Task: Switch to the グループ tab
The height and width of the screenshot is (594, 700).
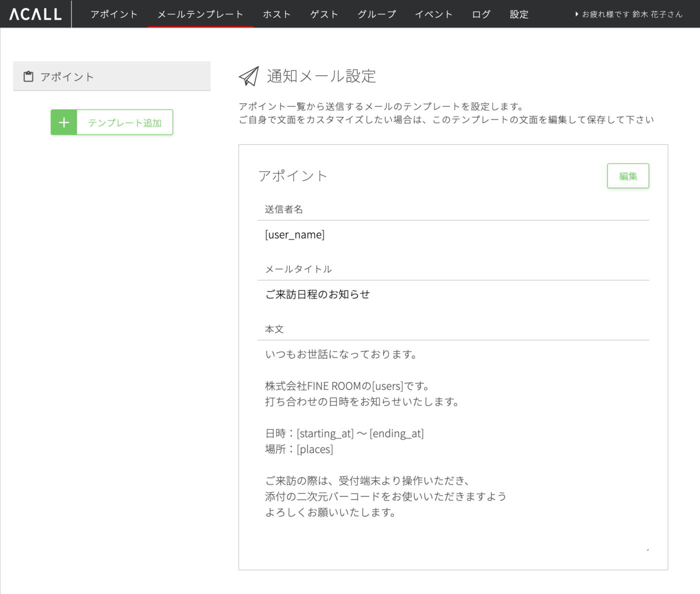Action: tap(376, 14)
